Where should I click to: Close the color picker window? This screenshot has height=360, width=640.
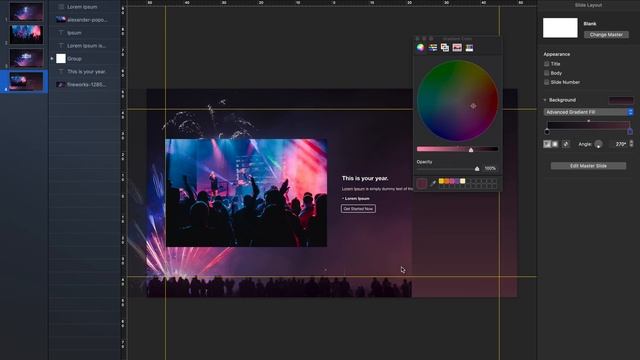[x=417, y=38]
